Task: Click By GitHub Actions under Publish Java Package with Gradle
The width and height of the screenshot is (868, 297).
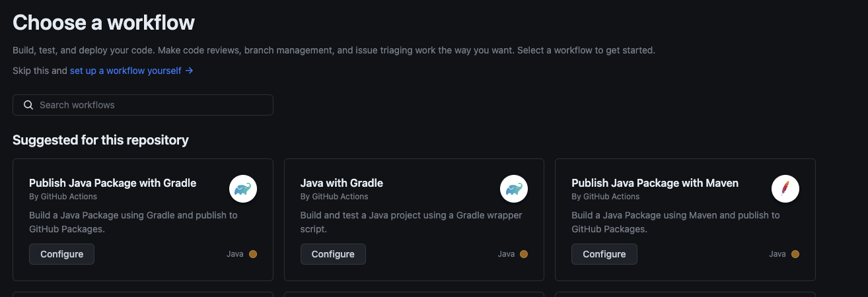Action: coord(63,197)
